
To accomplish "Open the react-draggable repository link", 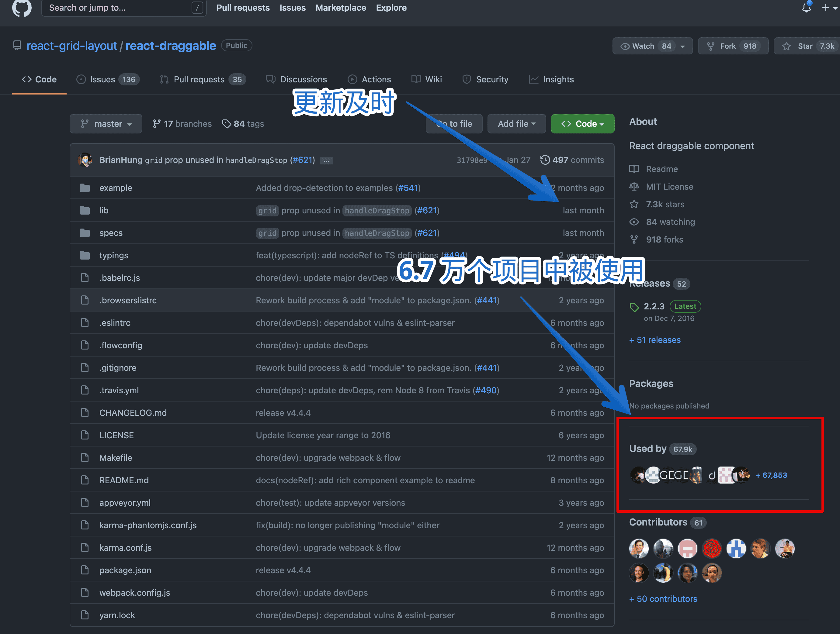I will tap(171, 46).
